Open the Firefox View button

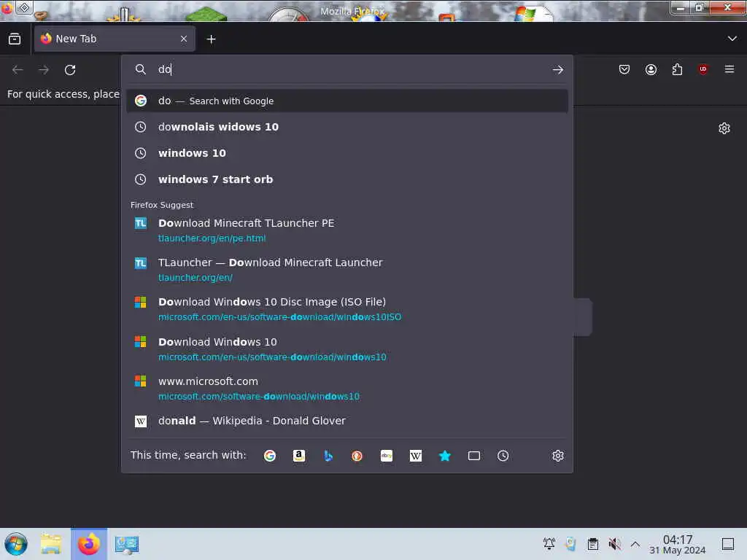click(x=15, y=39)
